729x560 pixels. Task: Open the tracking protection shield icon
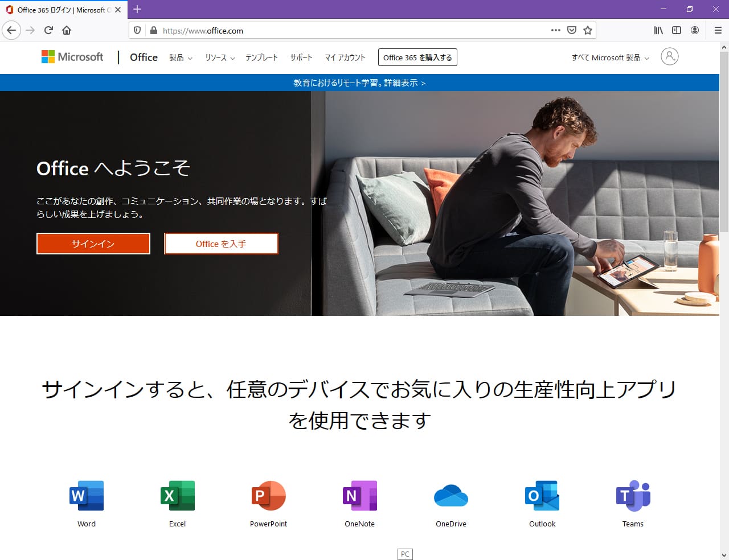pos(137,30)
